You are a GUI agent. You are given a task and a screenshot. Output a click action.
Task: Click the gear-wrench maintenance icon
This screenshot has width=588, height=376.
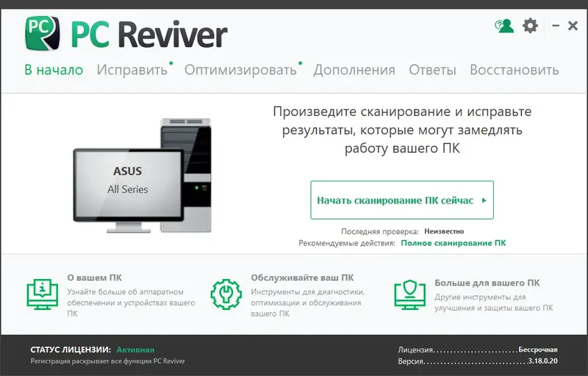(x=226, y=294)
